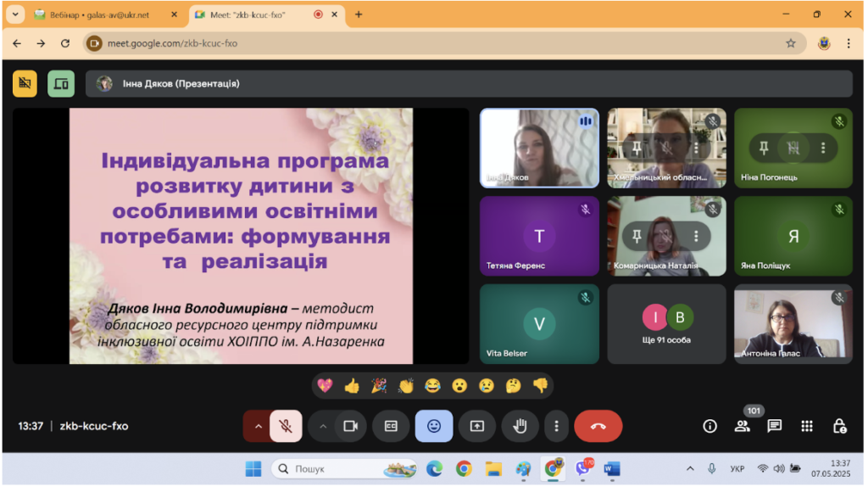Pin Ніна Погонець's tile
The height and width of the screenshot is (487, 868).
[765, 148]
